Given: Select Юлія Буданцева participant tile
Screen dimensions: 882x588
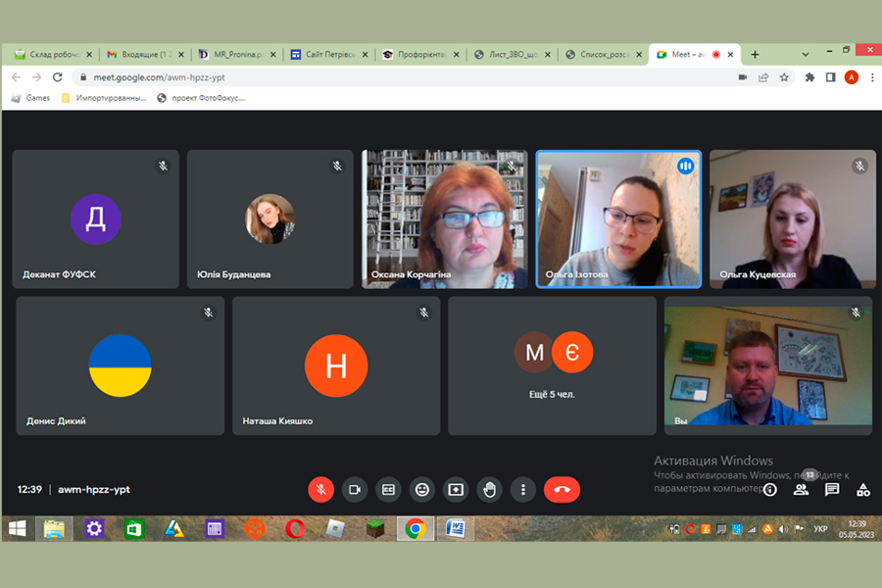Looking at the screenshot, I should point(270,219).
